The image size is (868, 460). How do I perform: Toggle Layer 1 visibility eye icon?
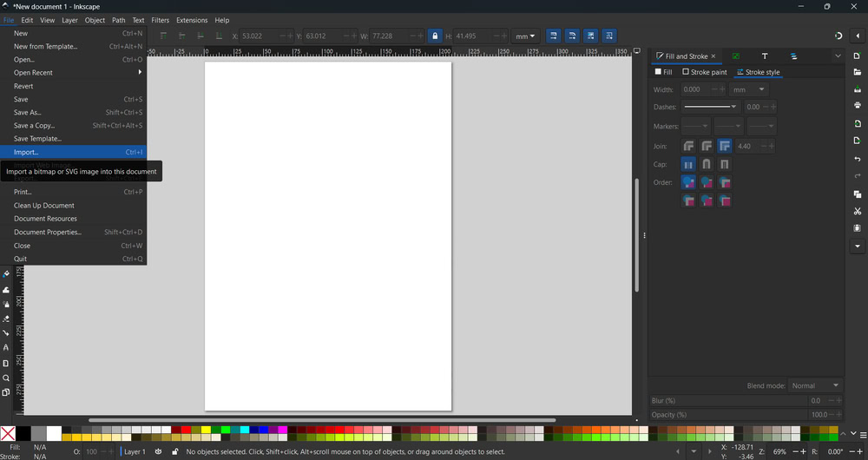click(158, 451)
